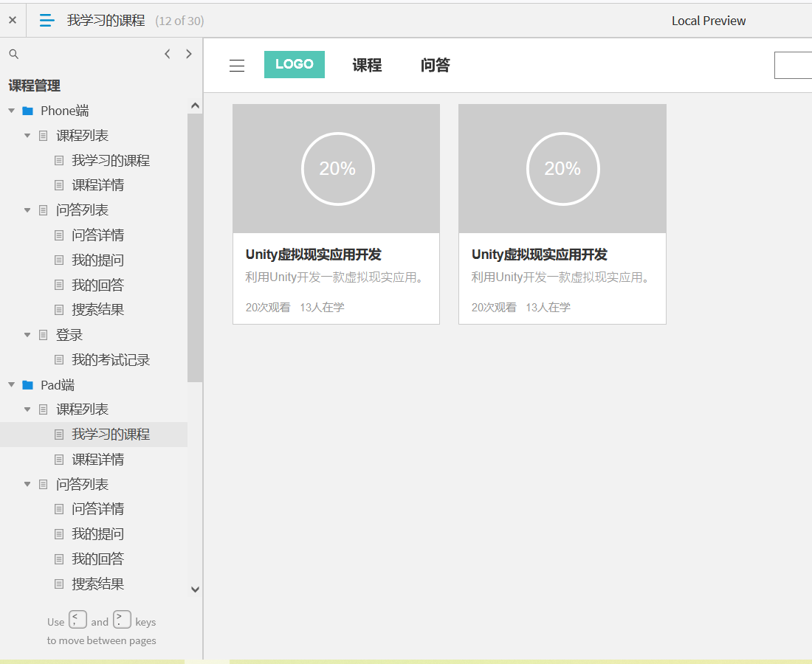Collapse the Pad端 folder arrow
Image resolution: width=812 pixels, height=664 pixels.
tap(11, 384)
